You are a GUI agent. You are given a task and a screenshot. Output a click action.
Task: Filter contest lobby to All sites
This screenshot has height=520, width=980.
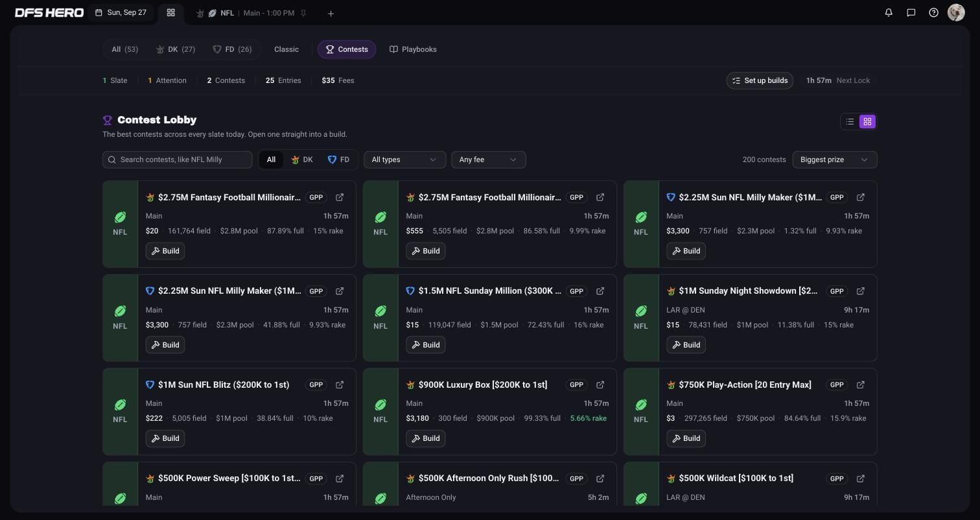[271, 160]
